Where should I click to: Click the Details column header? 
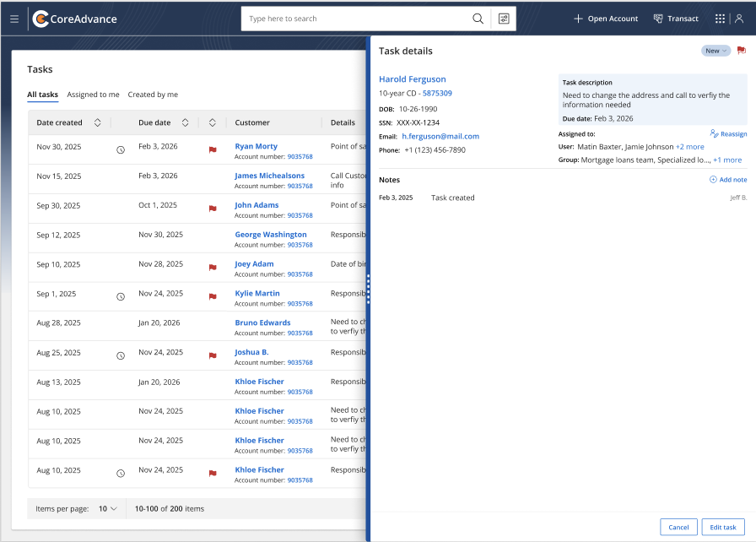[x=343, y=122]
